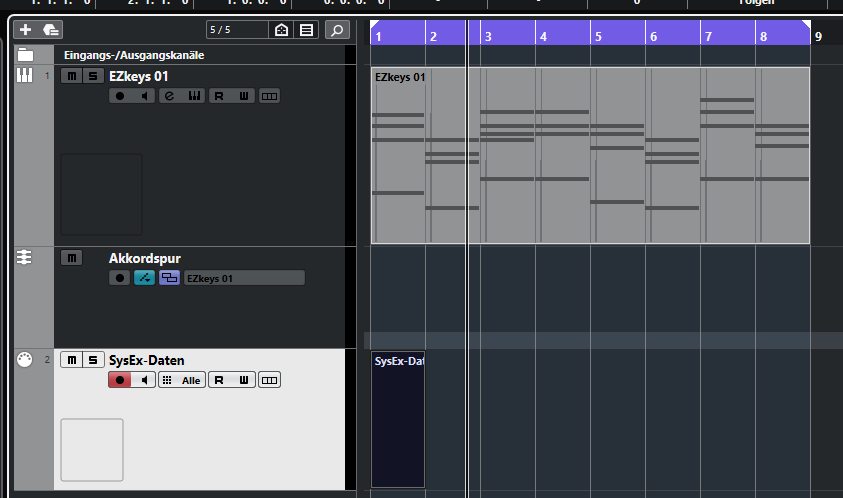Click the lanes display icon on EZkeys 01

[269, 96]
